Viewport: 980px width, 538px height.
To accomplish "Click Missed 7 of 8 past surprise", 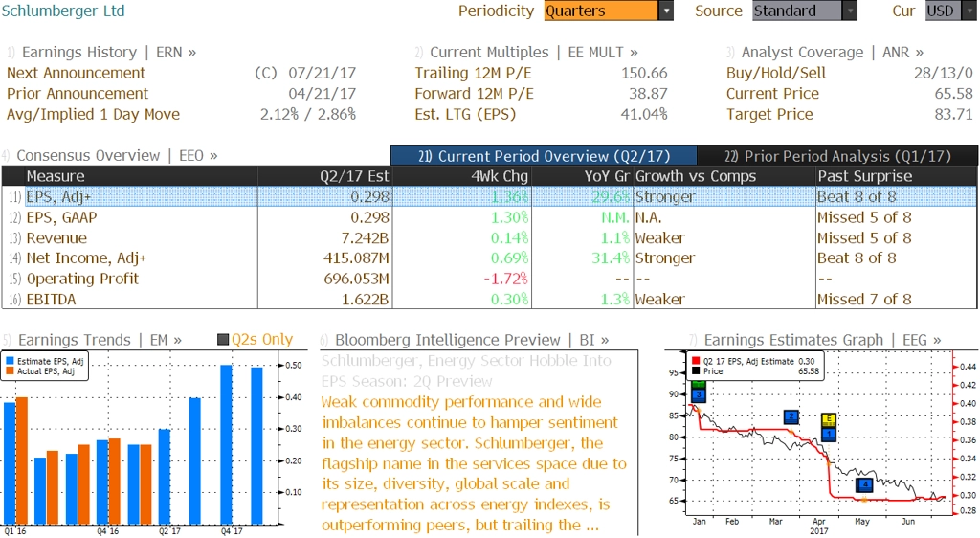I will point(864,300).
